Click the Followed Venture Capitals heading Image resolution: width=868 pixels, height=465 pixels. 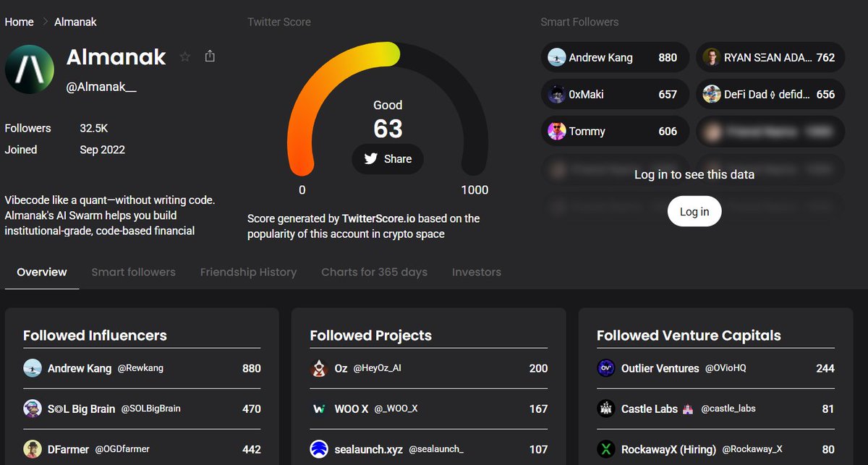point(689,336)
